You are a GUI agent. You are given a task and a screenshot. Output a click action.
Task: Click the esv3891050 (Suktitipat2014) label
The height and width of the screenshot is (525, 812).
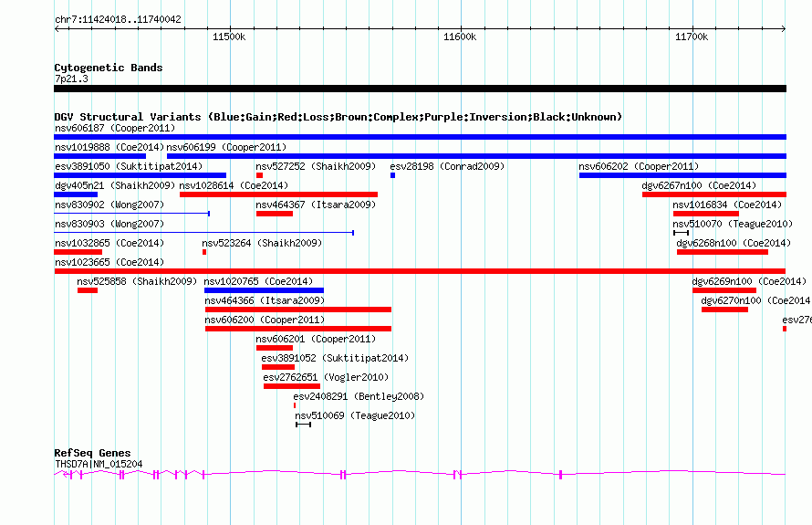click(x=129, y=166)
